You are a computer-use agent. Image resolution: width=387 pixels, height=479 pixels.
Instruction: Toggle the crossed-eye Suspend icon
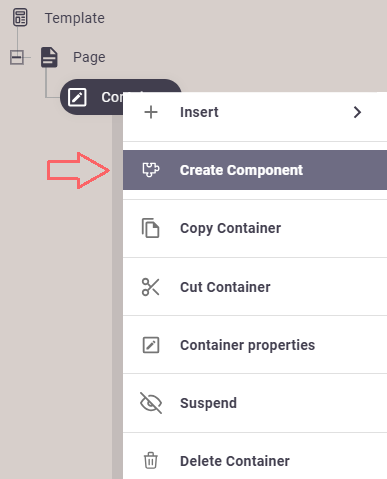pyautogui.click(x=151, y=403)
